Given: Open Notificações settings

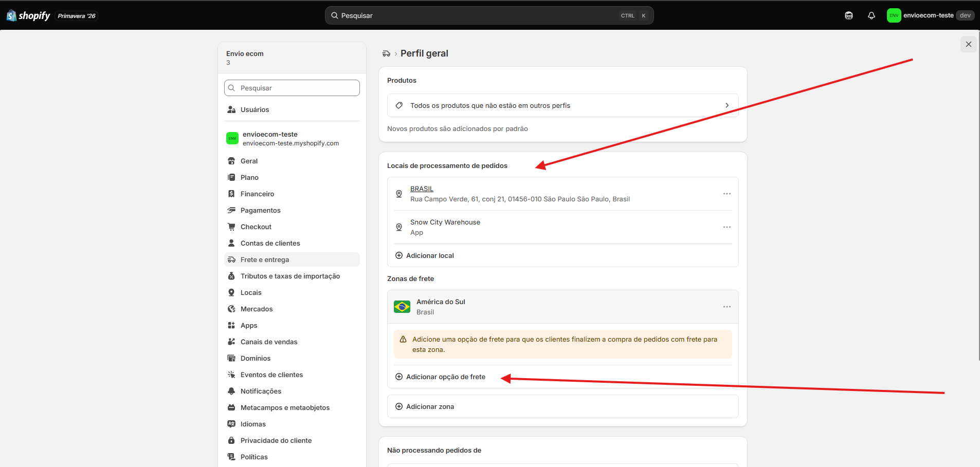Looking at the screenshot, I should point(292,391).
